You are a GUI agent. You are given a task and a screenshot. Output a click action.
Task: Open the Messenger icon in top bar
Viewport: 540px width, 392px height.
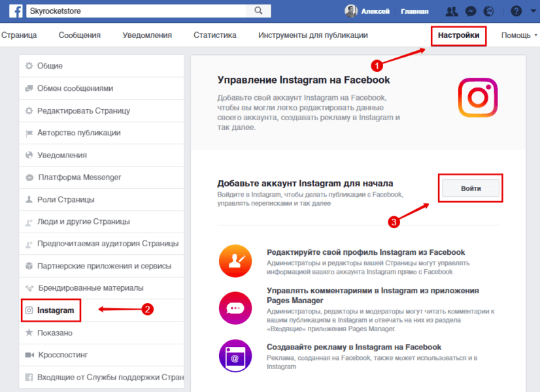(x=471, y=11)
